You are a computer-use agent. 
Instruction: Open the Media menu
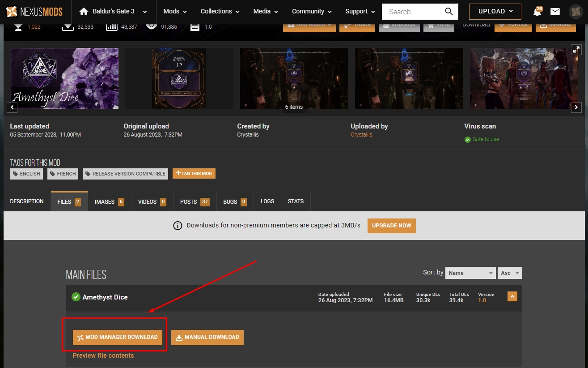click(266, 11)
